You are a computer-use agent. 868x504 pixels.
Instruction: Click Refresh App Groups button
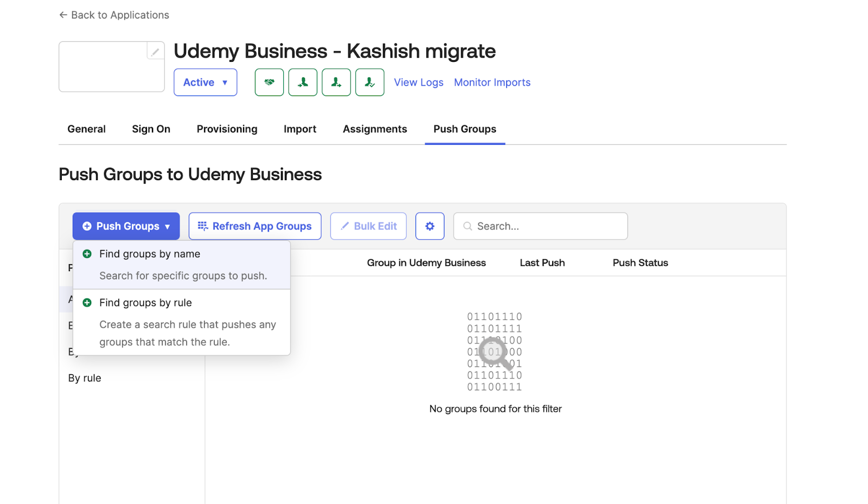point(255,226)
